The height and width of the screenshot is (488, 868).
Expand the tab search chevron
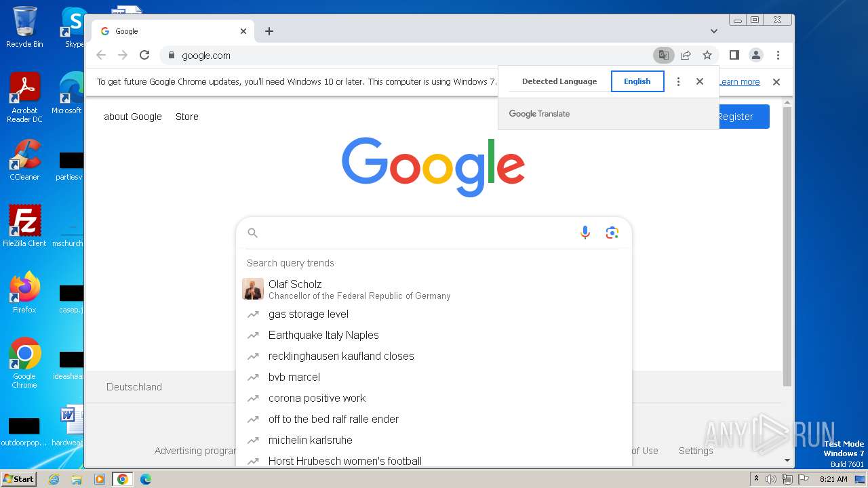(x=714, y=31)
